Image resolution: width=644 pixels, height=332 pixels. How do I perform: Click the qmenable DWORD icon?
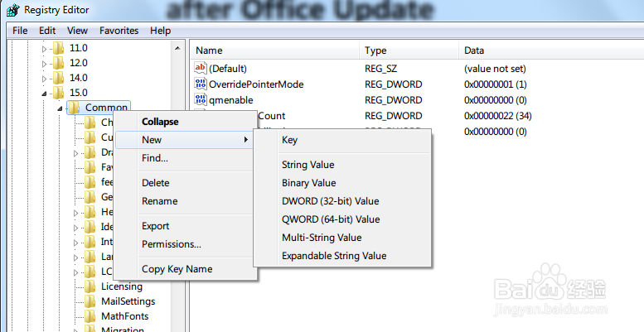tap(201, 99)
